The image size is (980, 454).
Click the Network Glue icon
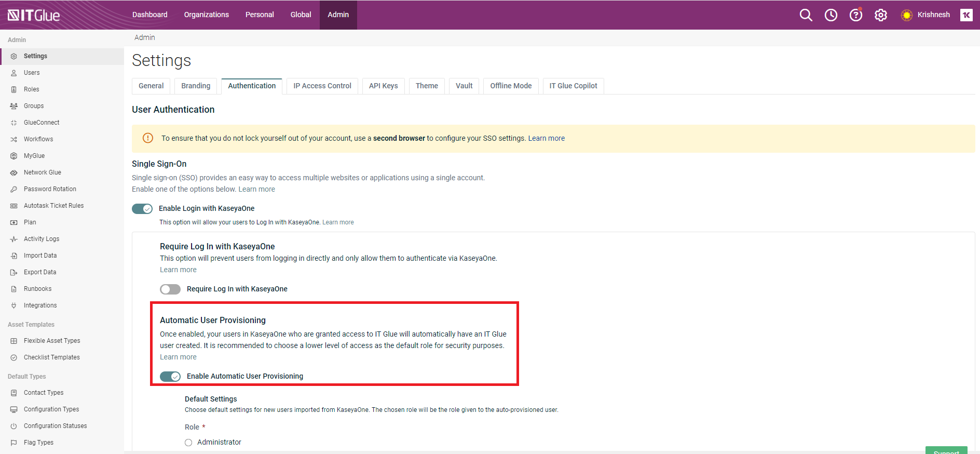(14, 172)
